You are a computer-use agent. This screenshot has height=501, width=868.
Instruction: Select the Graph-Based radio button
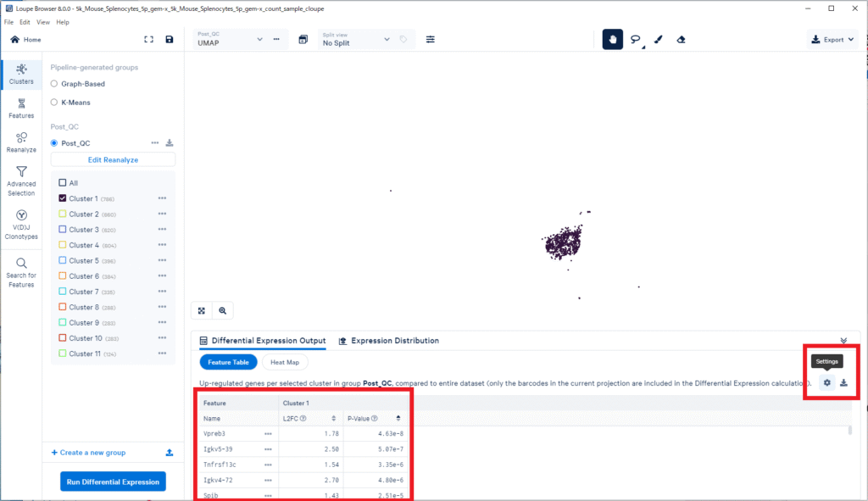click(x=54, y=84)
